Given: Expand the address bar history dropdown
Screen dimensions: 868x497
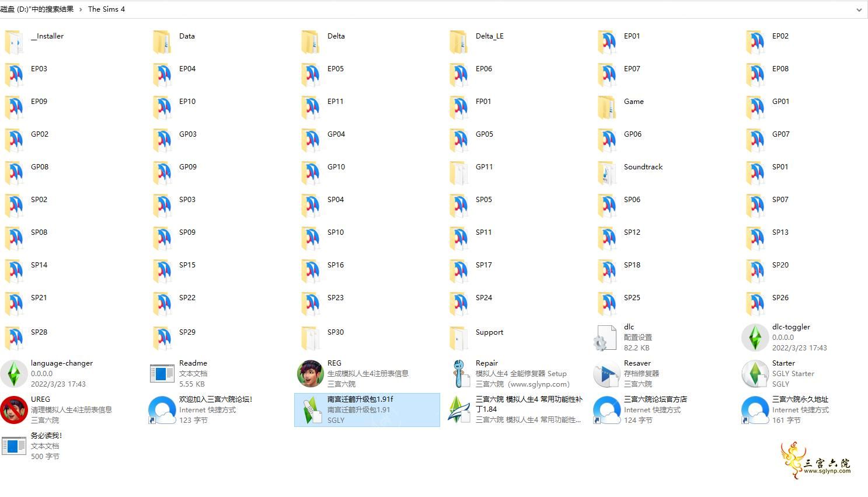Looking at the screenshot, I should point(859,9).
